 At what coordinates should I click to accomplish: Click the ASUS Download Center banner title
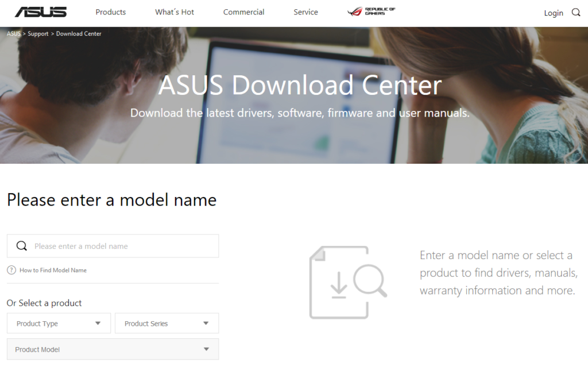tap(300, 85)
